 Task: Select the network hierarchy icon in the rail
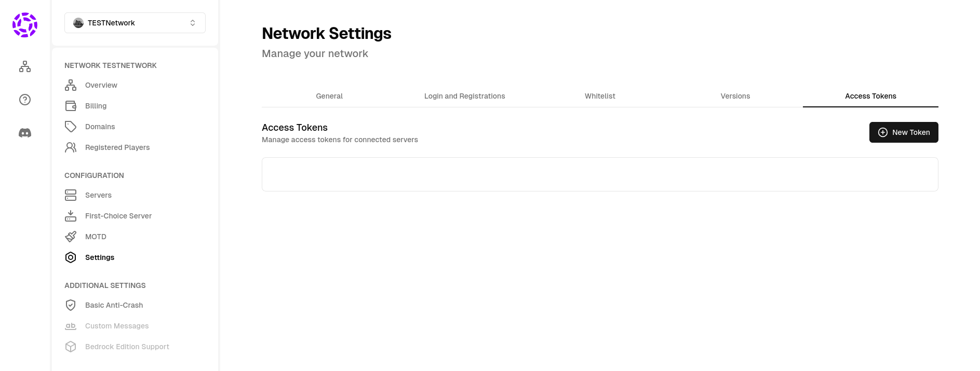(24, 66)
